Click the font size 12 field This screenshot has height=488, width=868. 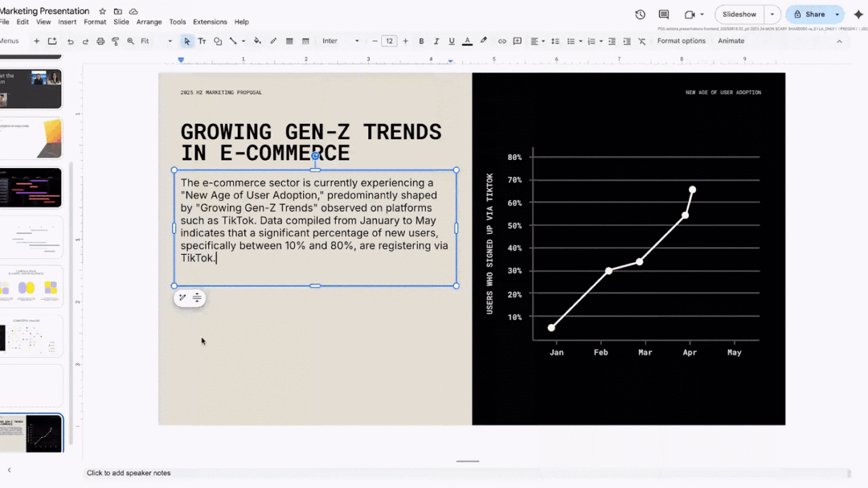pos(389,41)
